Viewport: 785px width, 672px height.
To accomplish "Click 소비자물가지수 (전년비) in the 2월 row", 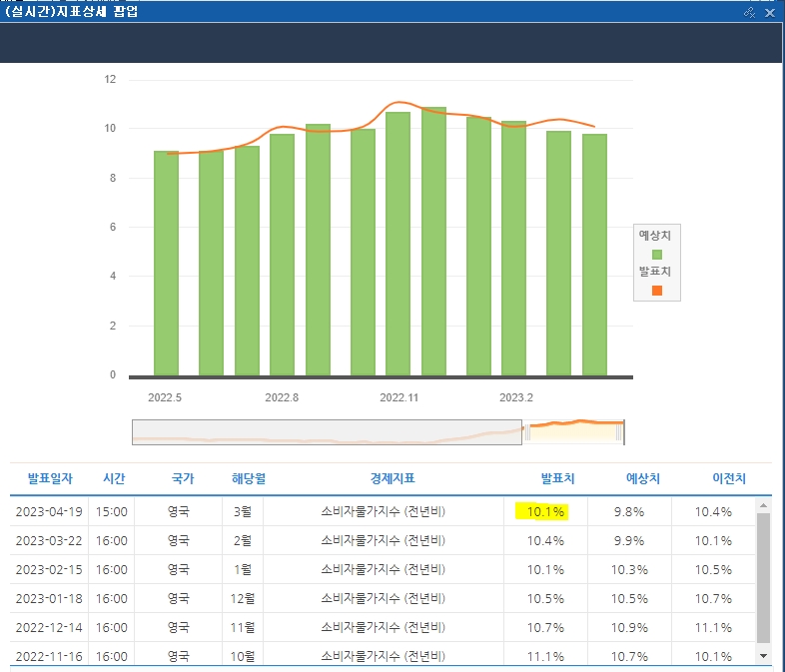I will [x=383, y=541].
